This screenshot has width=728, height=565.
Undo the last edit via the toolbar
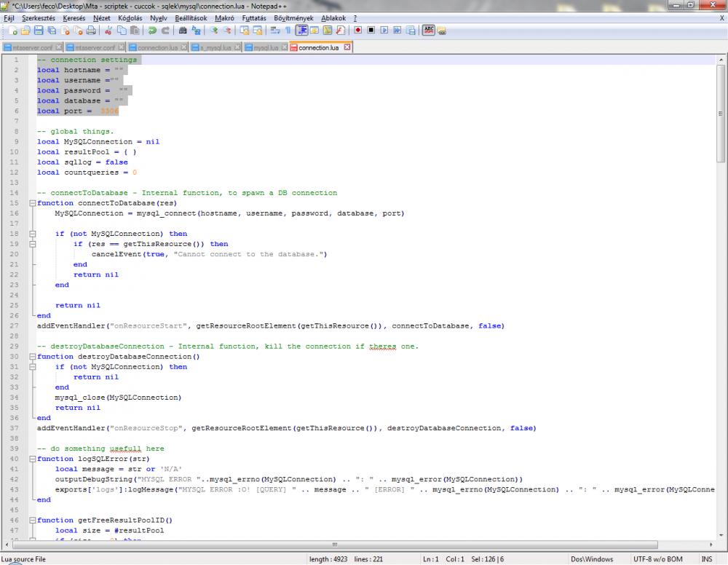(152, 31)
